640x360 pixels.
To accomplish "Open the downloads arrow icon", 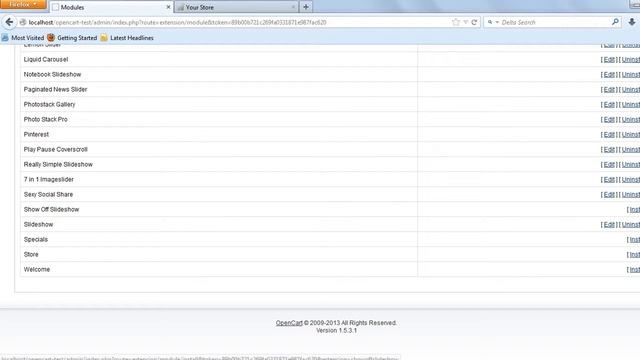I will (x=632, y=22).
